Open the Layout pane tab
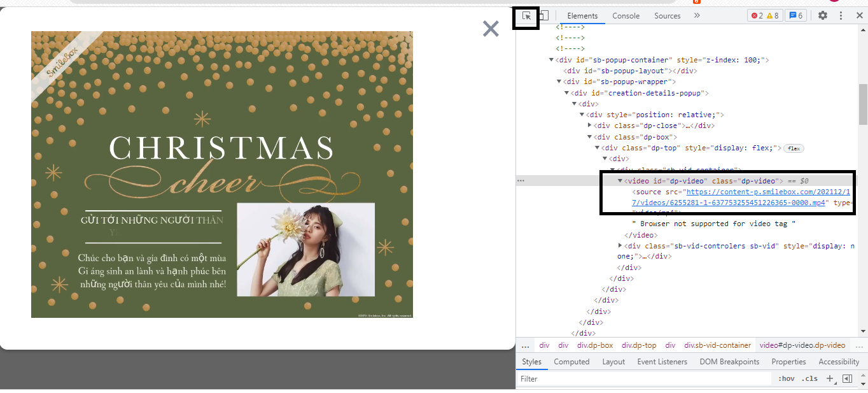 click(x=613, y=362)
